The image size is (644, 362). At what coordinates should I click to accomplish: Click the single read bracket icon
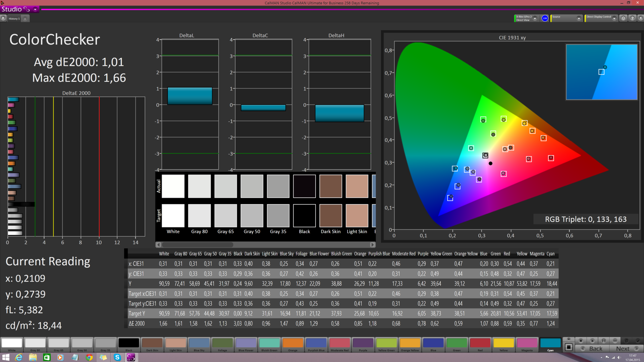click(x=604, y=341)
